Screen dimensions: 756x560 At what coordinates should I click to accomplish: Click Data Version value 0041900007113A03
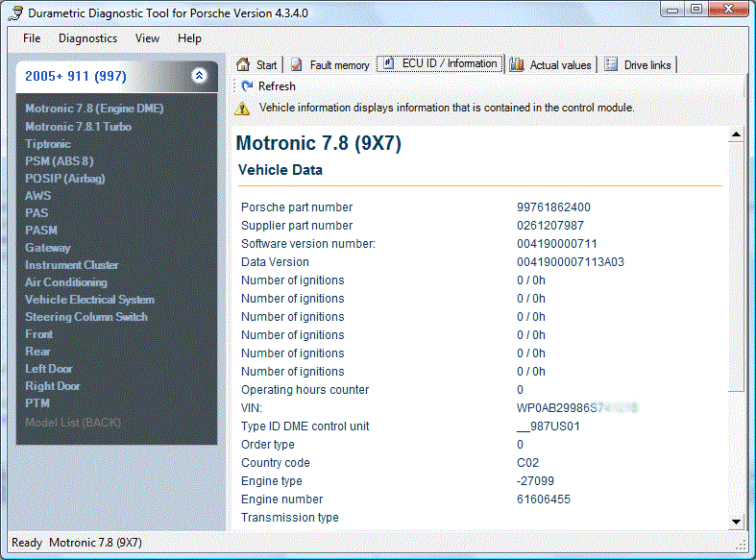pyautogui.click(x=571, y=262)
